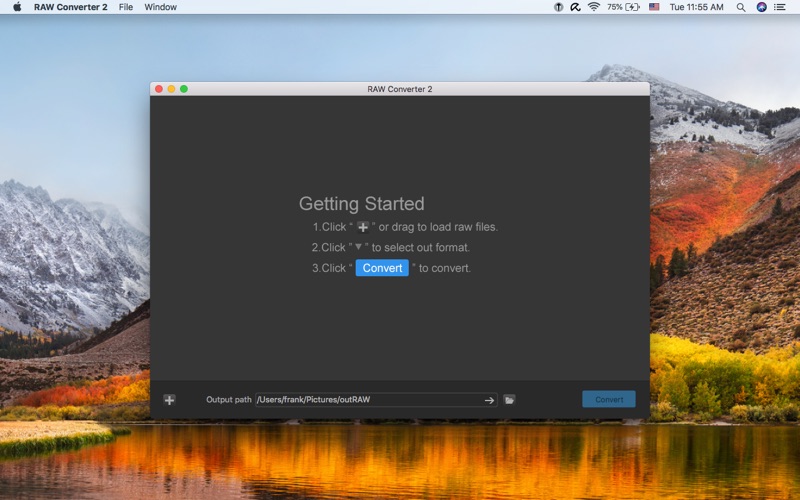Click the Output path text field
Viewport: 800px width, 500px height.
[x=368, y=400]
